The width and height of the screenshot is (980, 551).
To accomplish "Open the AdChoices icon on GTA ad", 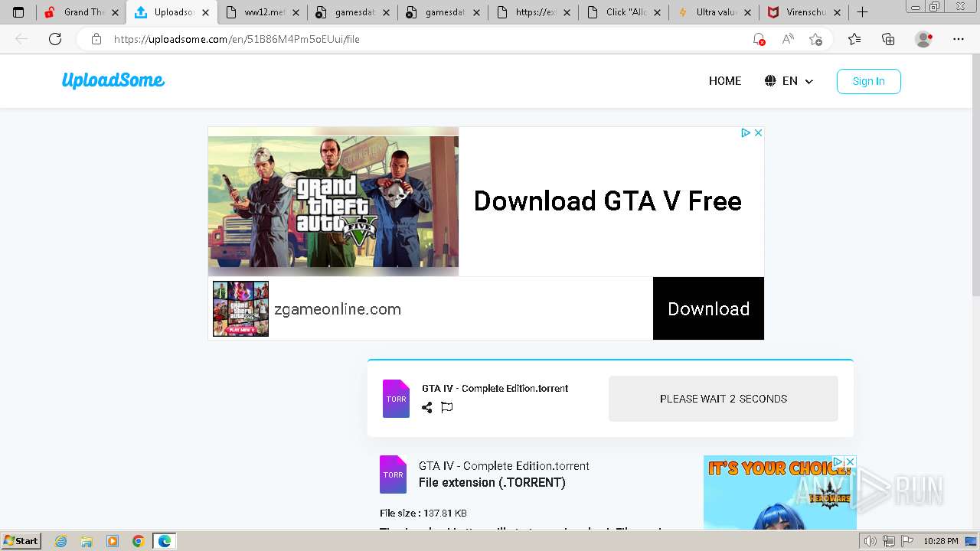I will click(x=745, y=132).
